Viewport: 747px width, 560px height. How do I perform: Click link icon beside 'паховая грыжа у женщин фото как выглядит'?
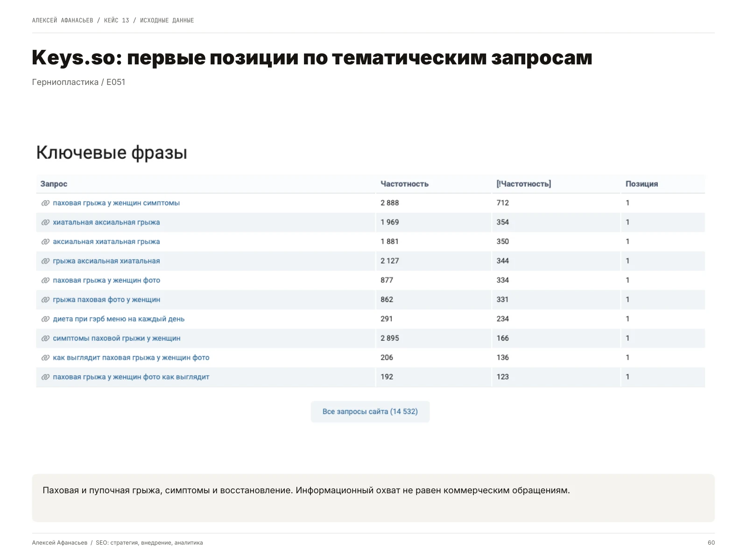coord(45,377)
